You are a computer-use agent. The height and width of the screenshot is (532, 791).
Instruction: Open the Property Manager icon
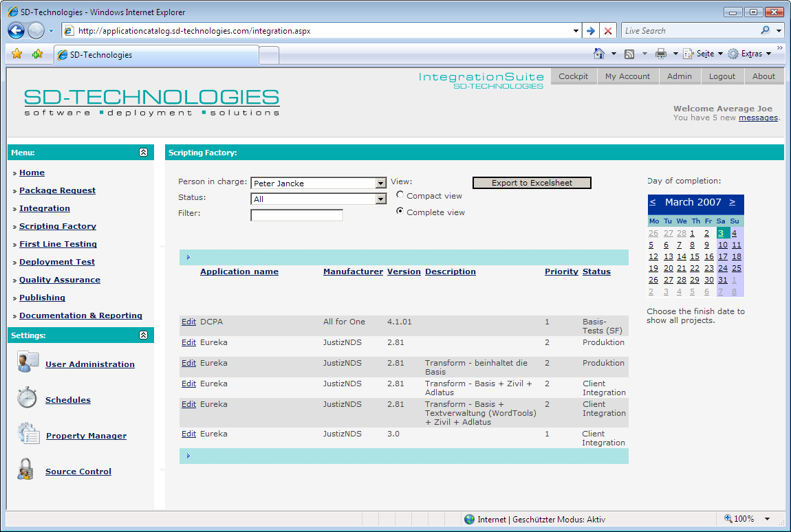click(28, 434)
